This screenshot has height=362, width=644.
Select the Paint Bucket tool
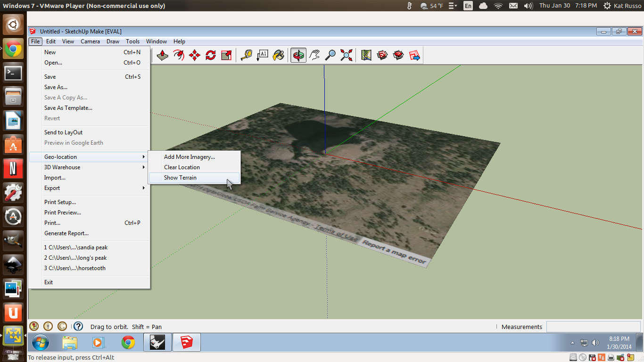point(279,55)
